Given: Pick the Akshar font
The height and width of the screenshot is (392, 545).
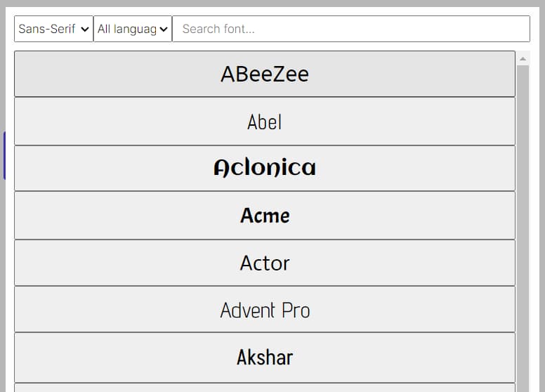Looking at the screenshot, I should coord(265,358).
